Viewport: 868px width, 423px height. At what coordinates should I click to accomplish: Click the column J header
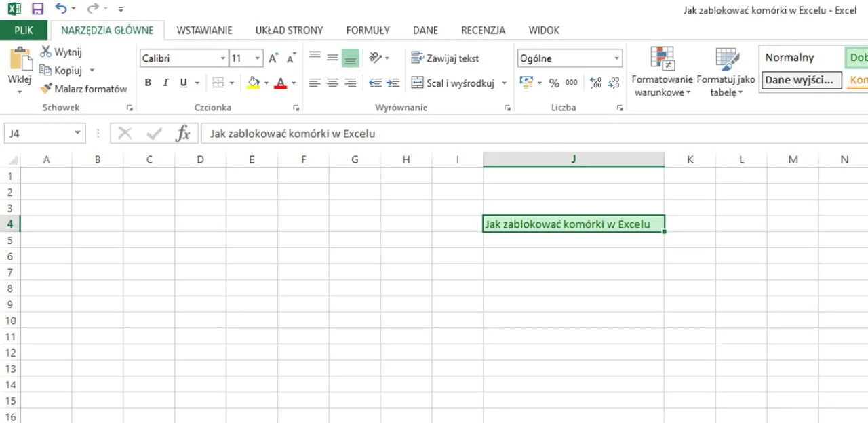[x=573, y=159]
